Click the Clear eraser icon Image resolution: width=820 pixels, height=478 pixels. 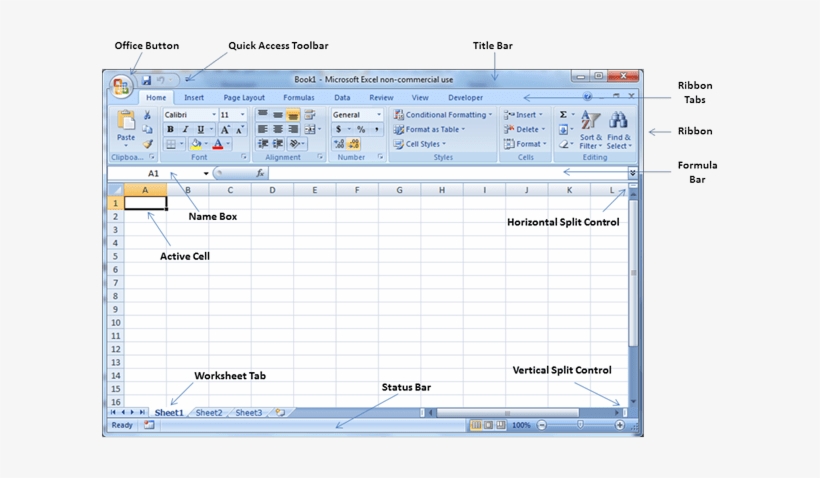[x=563, y=144]
